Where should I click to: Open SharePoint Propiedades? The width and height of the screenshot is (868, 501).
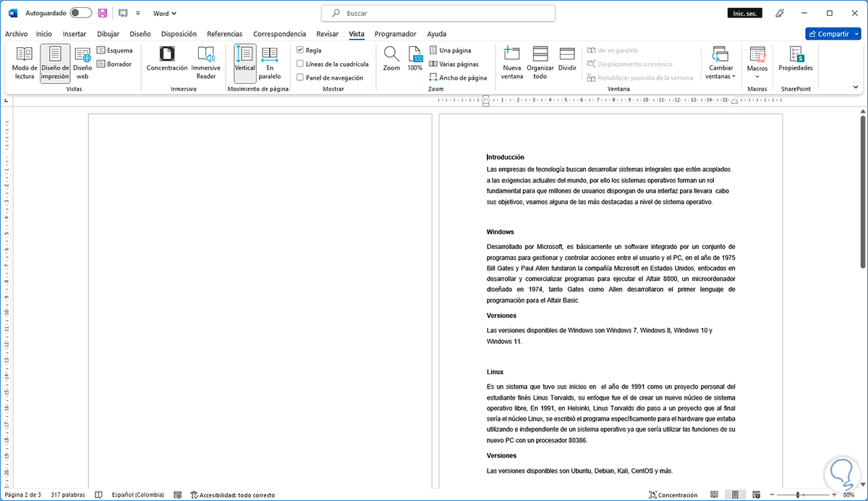click(x=796, y=59)
